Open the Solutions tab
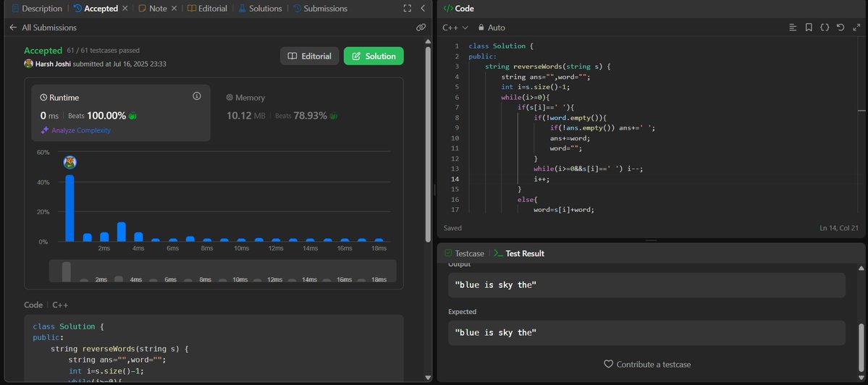This screenshot has height=385, width=868. (x=260, y=8)
